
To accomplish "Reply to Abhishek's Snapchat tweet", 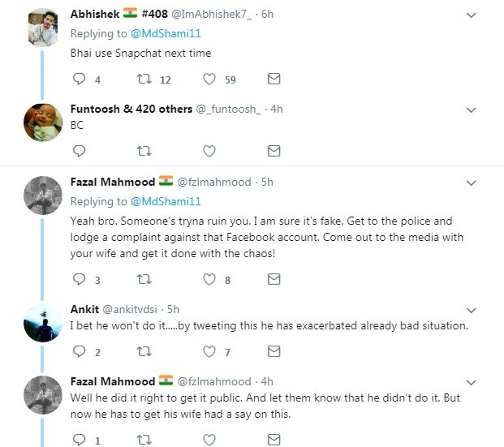I will pyautogui.click(x=79, y=80).
